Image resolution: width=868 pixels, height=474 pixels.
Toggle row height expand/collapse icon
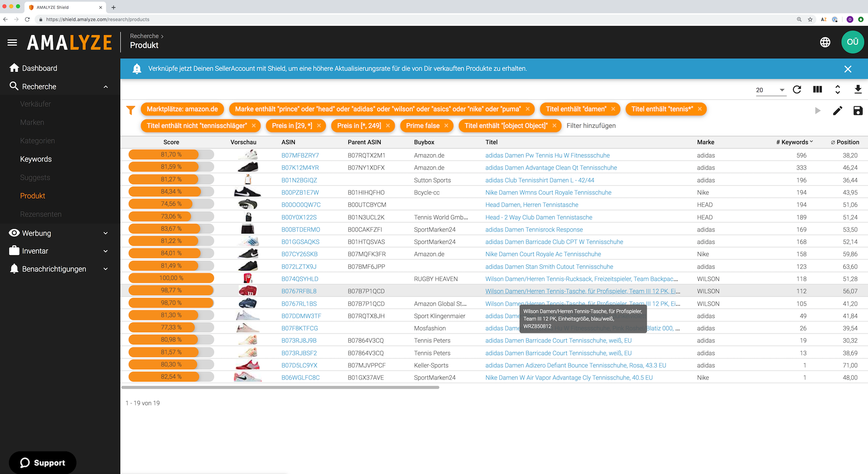coord(838,90)
